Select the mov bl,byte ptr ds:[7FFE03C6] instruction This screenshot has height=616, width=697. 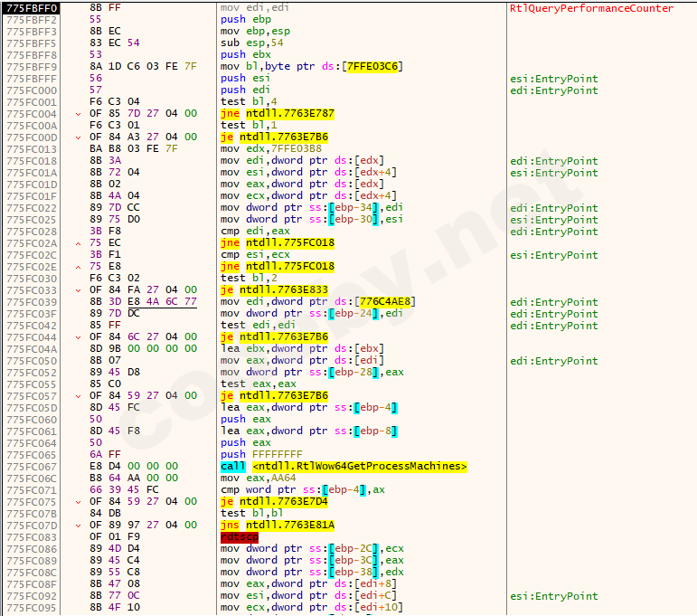coord(311,67)
